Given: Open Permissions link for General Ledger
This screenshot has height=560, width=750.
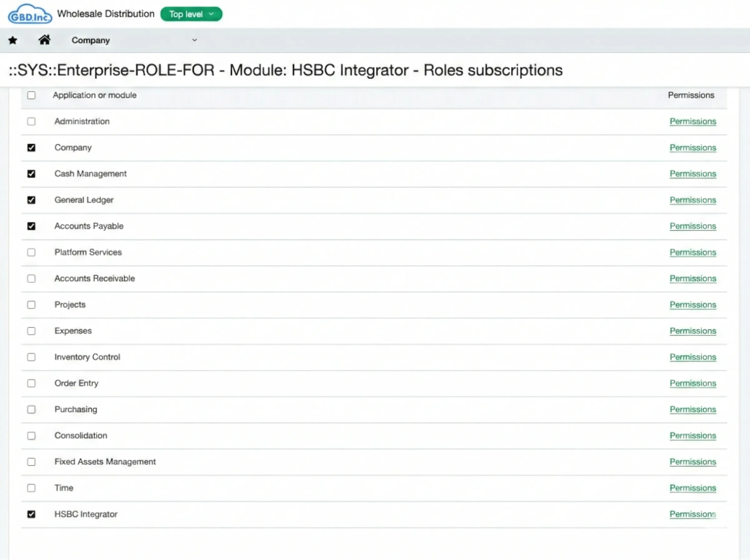Looking at the screenshot, I should [x=693, y=200].
